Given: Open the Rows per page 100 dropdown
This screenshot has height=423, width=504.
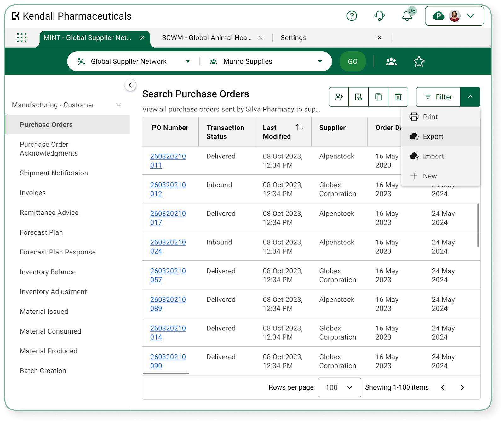Looking at the screenshot, I should point(339,387).
